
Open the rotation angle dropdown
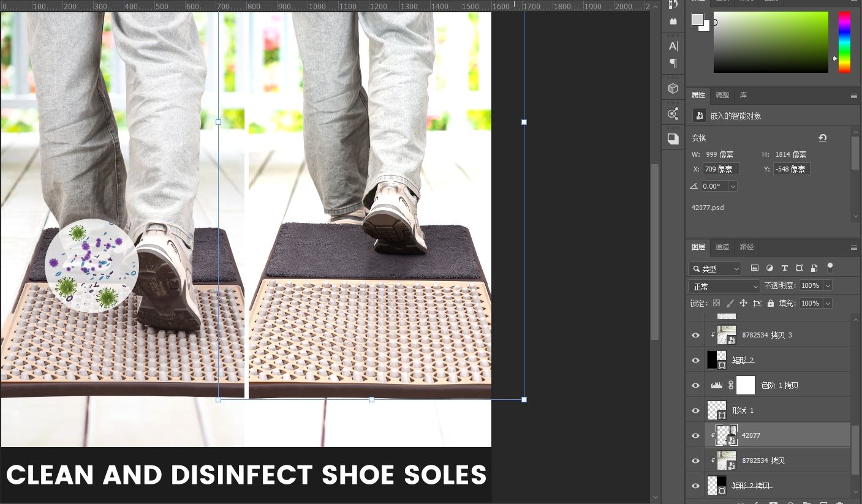[733, 186]
